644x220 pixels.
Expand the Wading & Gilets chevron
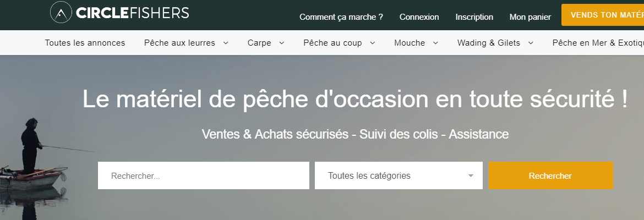tap(531, 43)
